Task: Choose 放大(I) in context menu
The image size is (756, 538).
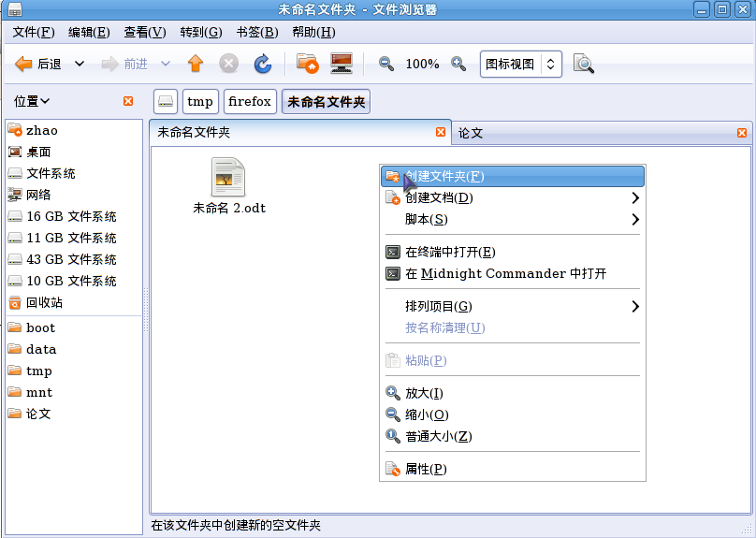Action: tap(513, 393)
